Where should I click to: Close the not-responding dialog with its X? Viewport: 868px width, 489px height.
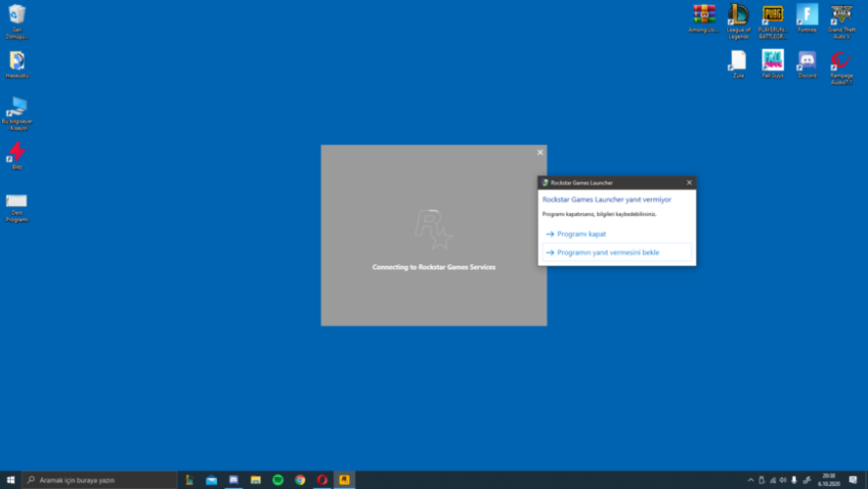coord(689,182)
